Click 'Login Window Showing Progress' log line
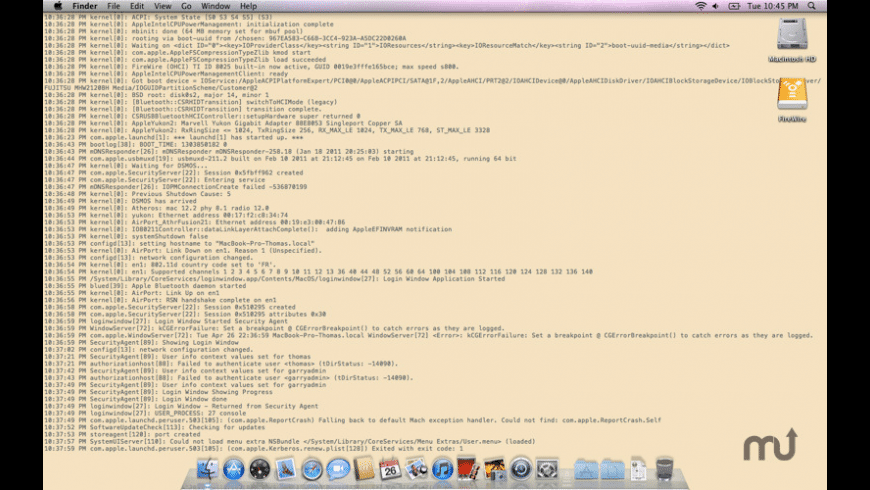Screen dimensions: 870x490 (158, 392)
